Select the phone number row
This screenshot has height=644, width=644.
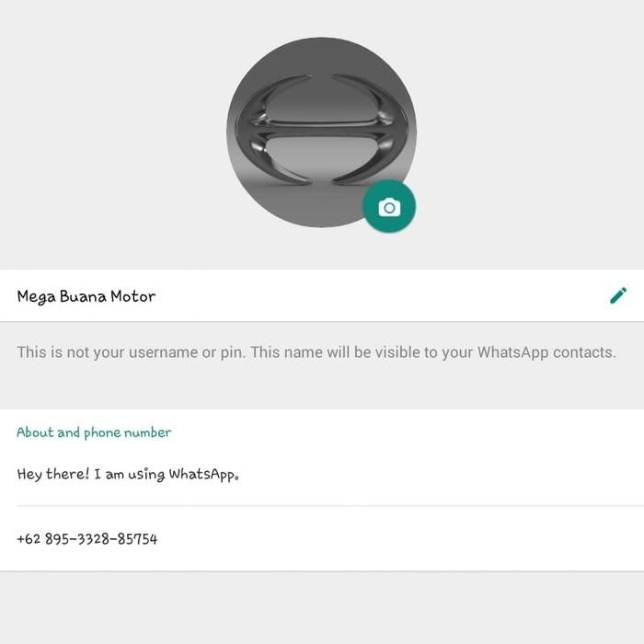tap(322, 539)
